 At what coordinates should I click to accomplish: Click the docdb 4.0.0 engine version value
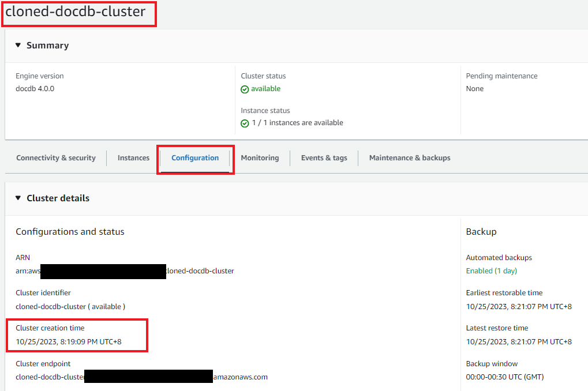(x=35, y=89)
